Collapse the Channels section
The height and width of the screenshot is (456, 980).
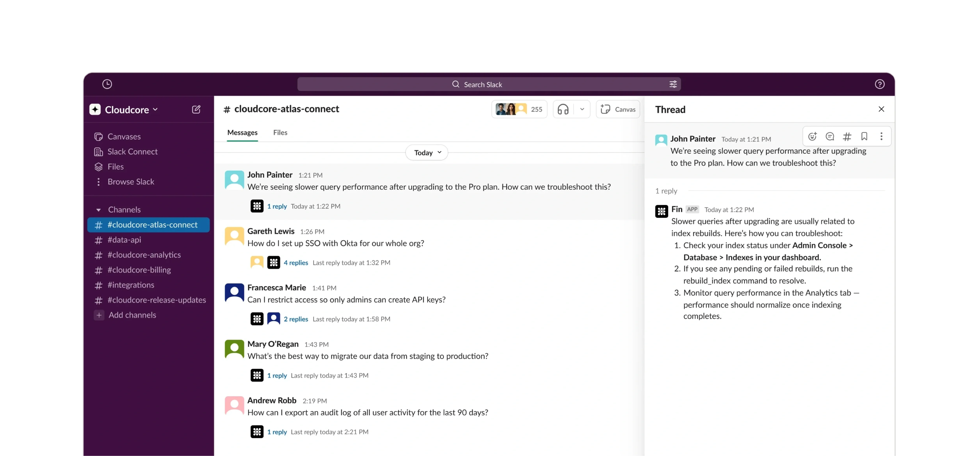point(99,210)
